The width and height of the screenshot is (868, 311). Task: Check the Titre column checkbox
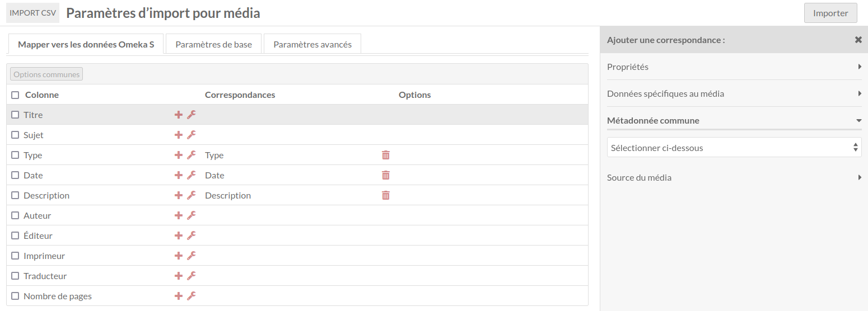pyautogui.click(x=15, y=115)
